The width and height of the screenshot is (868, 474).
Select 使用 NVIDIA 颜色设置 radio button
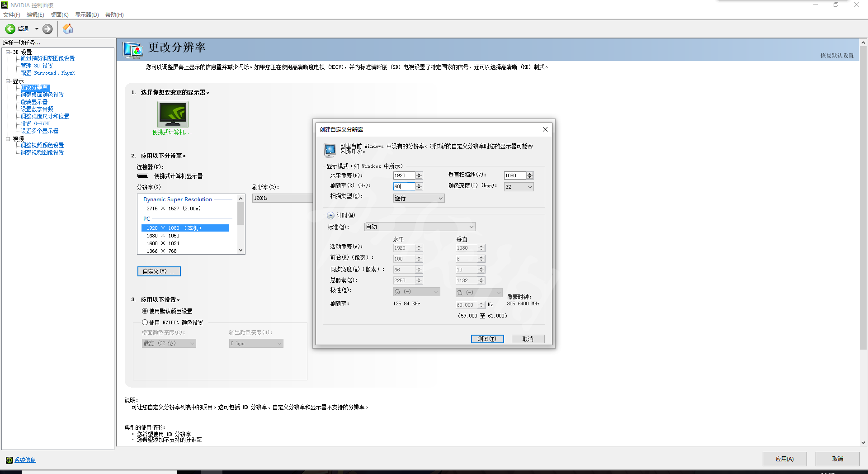pos(145,322)
